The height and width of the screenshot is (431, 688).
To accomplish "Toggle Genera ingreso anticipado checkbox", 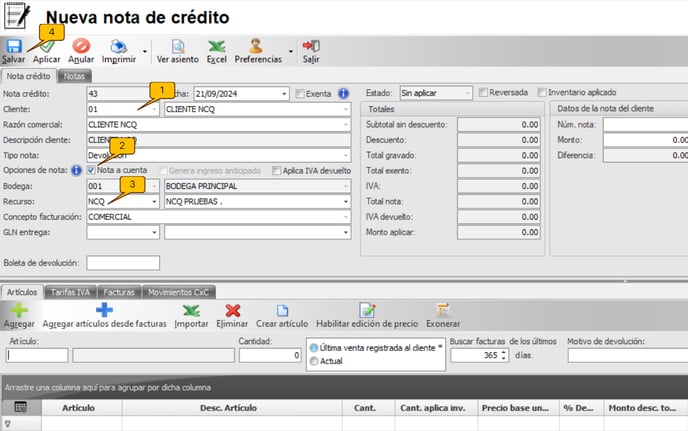I will [x=163, y=171].
